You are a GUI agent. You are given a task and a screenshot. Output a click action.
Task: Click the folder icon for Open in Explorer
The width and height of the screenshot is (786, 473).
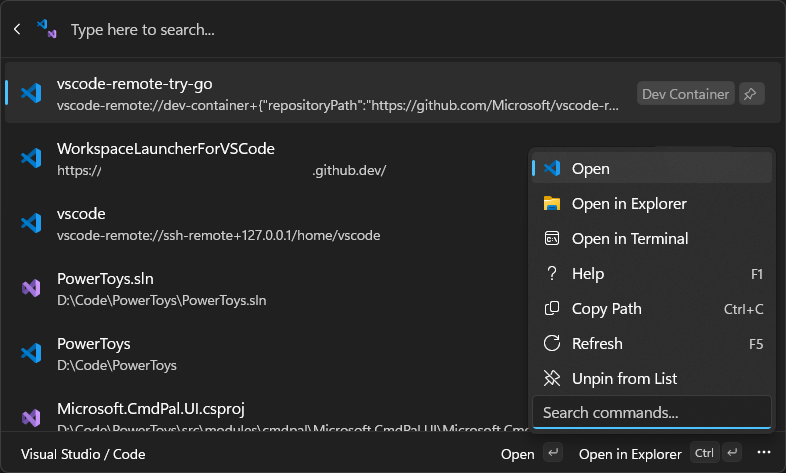(x=552, y=203)
